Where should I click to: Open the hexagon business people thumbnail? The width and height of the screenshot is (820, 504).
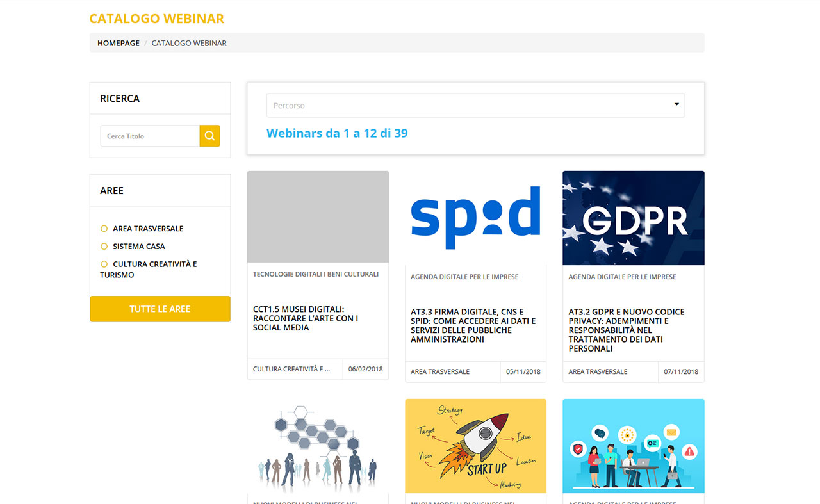[x=318, y=446]
